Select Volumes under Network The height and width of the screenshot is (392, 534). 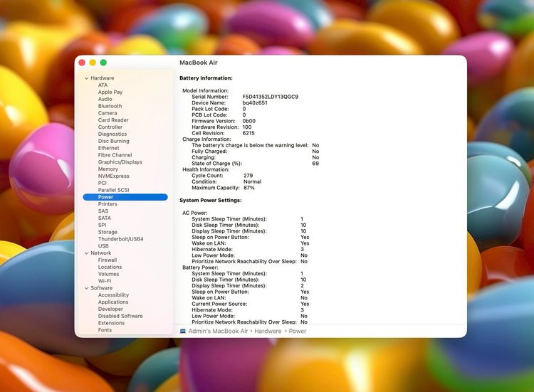(109, 274)
